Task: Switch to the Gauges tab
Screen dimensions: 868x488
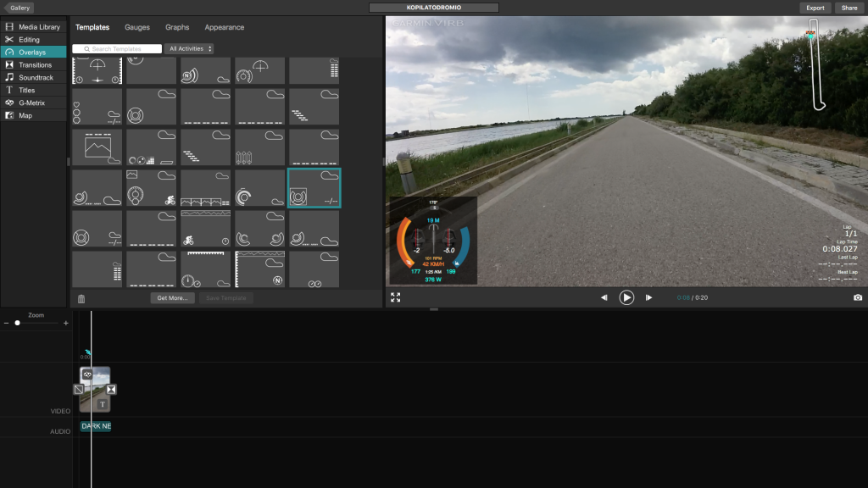Action: [137, 27]
